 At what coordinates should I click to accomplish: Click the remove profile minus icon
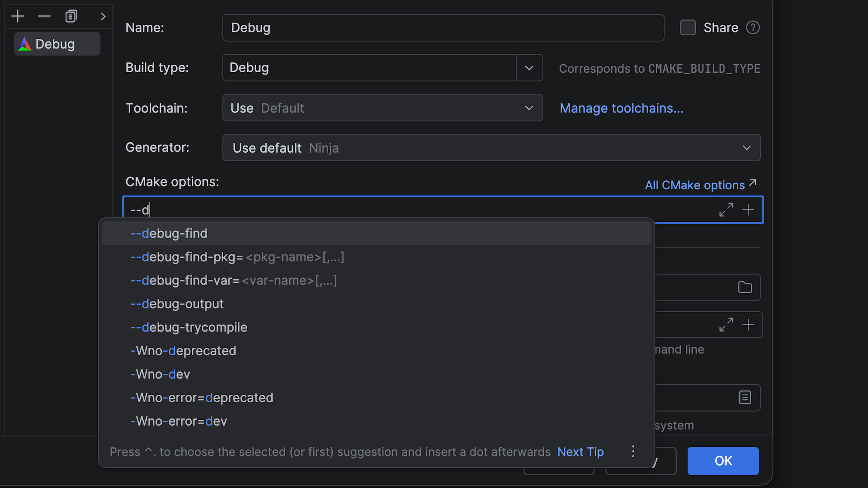(44, 16)
